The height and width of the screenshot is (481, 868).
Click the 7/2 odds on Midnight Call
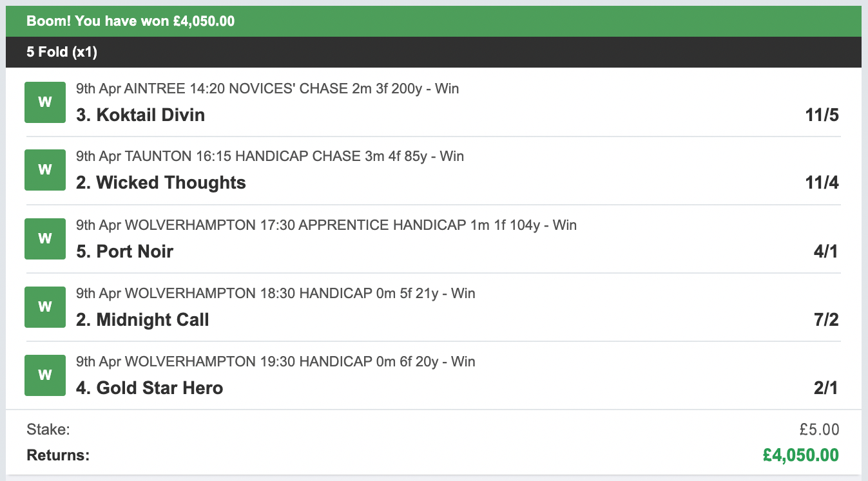826,319
